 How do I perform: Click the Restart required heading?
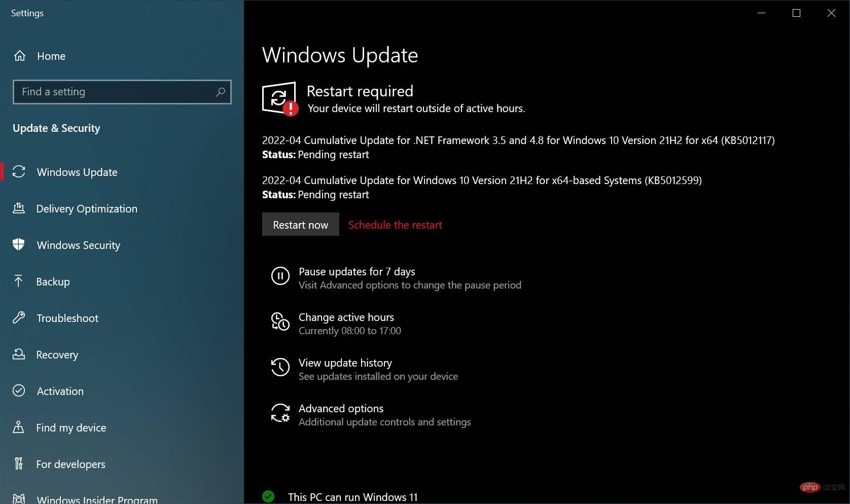pos(360,91)
